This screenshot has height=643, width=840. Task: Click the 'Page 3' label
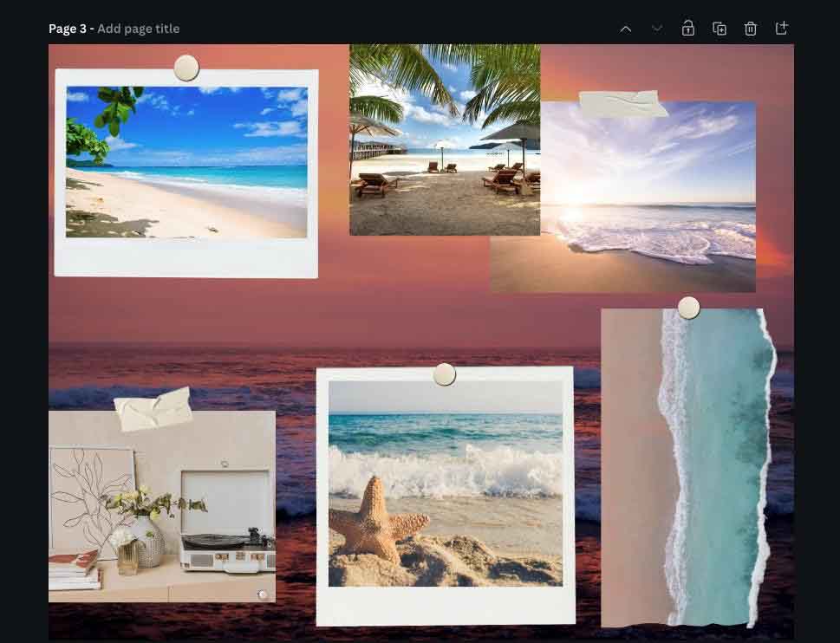point(67,29)
